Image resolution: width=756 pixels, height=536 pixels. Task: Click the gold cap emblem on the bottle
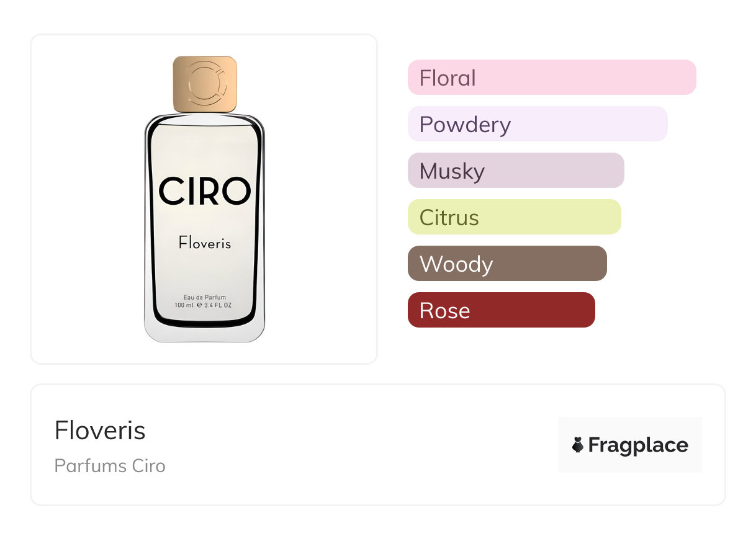(204, 83)
